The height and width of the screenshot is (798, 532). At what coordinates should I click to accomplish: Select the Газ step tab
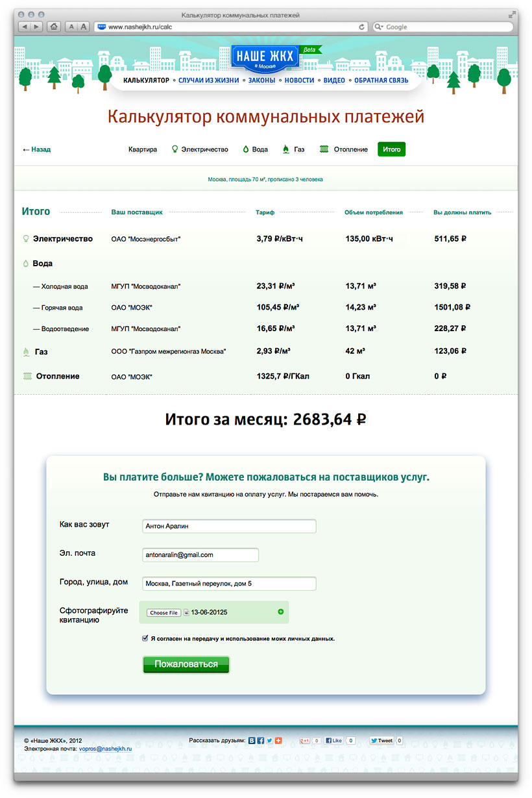click(293, 149)
